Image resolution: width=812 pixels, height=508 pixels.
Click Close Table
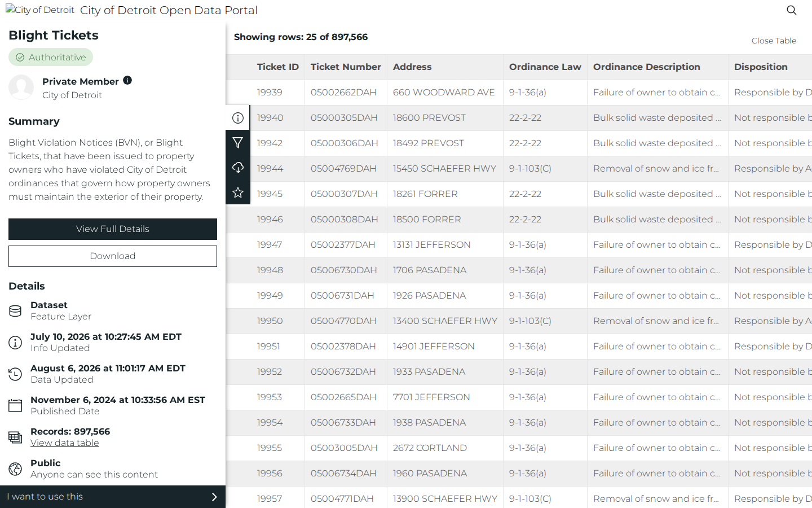coord(774,41)
